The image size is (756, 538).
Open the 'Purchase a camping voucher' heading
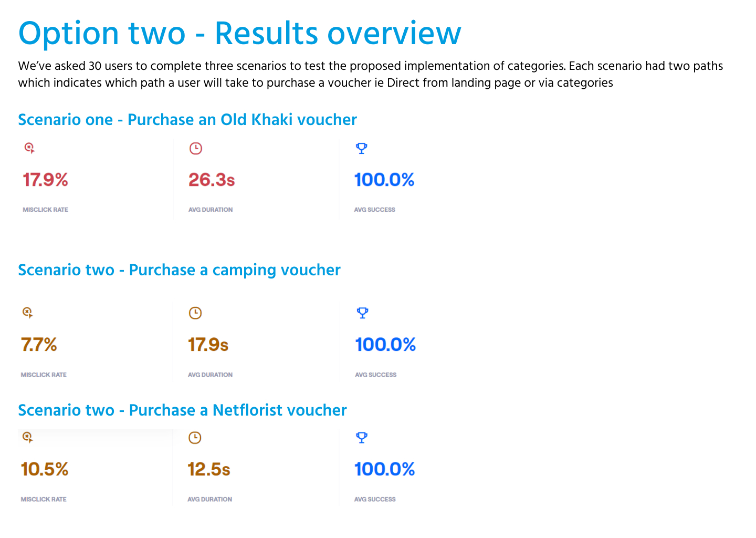pyautogui.click(x=179, y=270)
